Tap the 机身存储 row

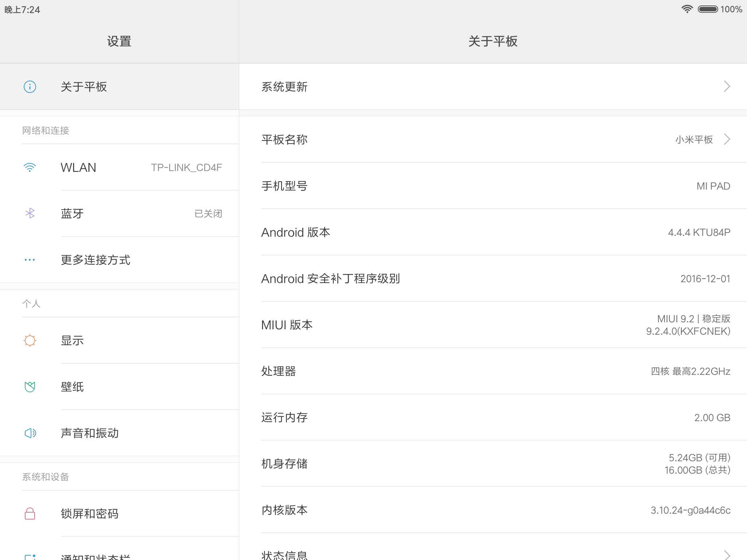[x=493, y=464]
